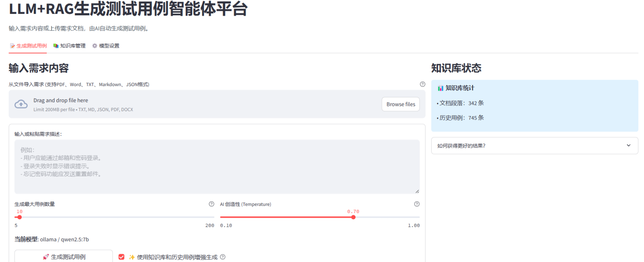Toggle 使用知识库和历史用例增强生成 checkbox

point(121,257)
